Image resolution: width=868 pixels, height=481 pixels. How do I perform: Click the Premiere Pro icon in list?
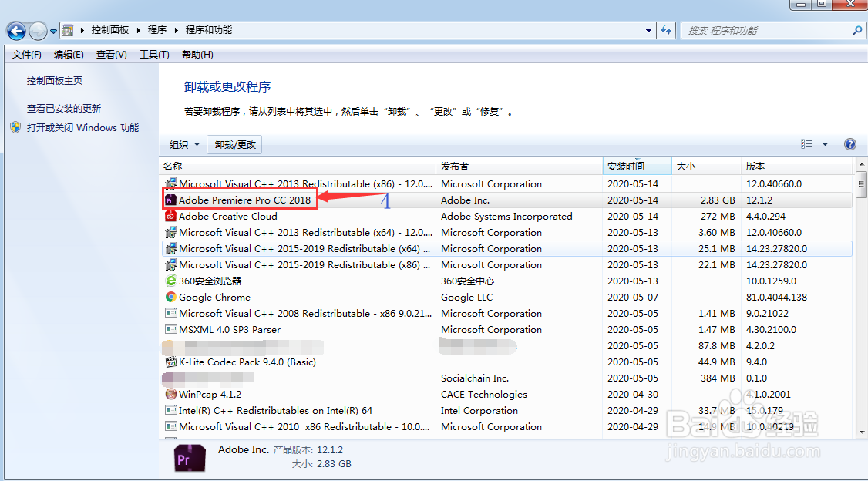click(x=170, y=200)
